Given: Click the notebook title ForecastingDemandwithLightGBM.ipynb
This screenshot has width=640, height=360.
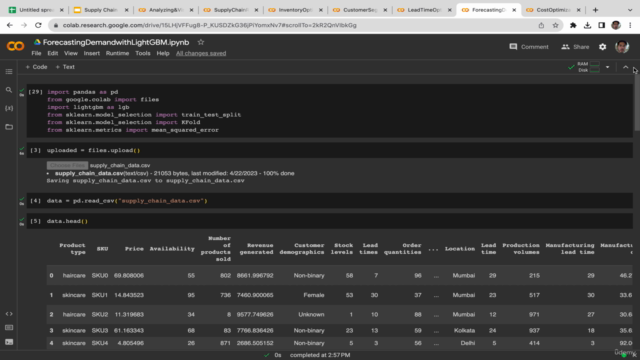Looking at the screenshot, I should (116, 42).
